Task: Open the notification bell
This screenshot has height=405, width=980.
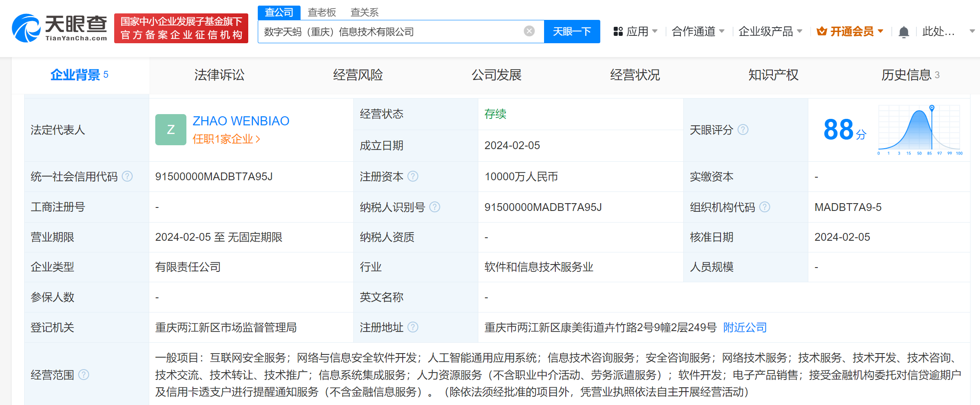Action: click(x=903, y=32)
